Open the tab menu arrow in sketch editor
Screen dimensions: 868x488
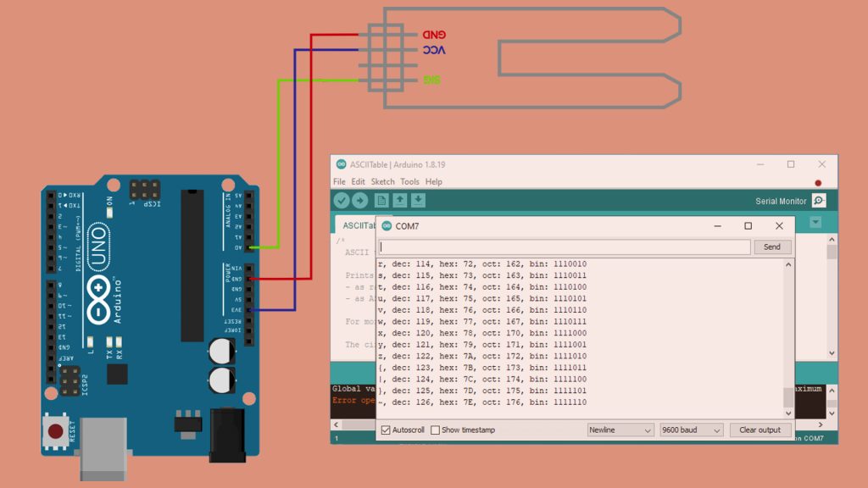(x=815, y=223)
